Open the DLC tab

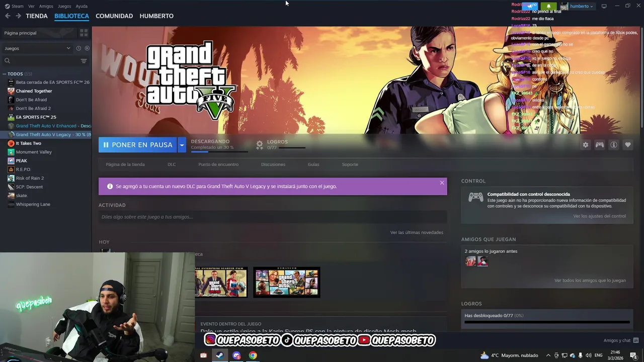click(x=172, y=164)
